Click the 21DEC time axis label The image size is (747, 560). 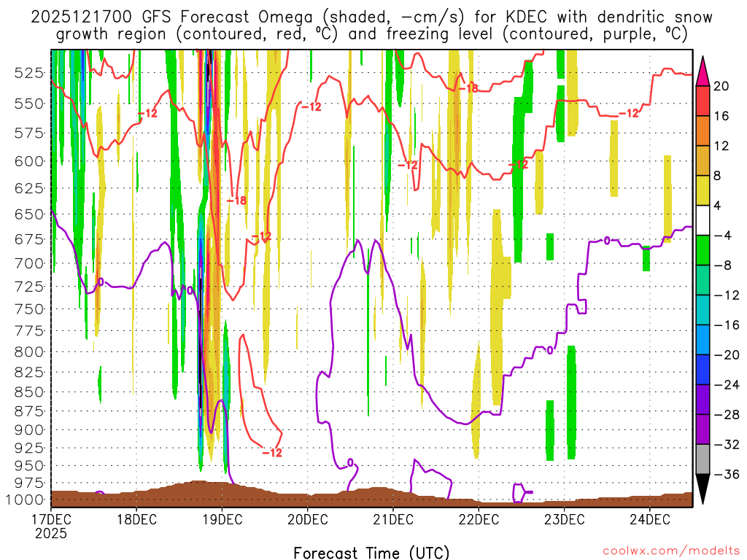pos(393,519)
